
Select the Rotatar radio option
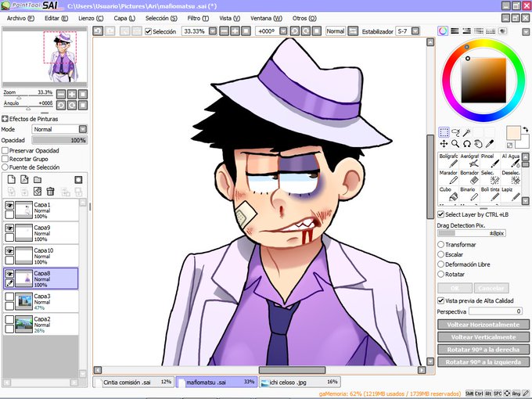pyautogui.click(x=440, y=274)
